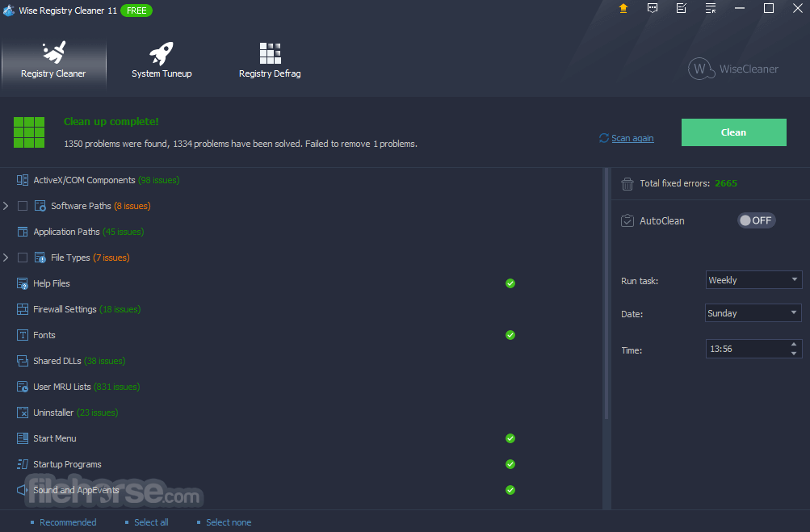The image size is (810, 532).
Task: Click the Wise Registry Cleaner app icon
Action: pos(8,10)
